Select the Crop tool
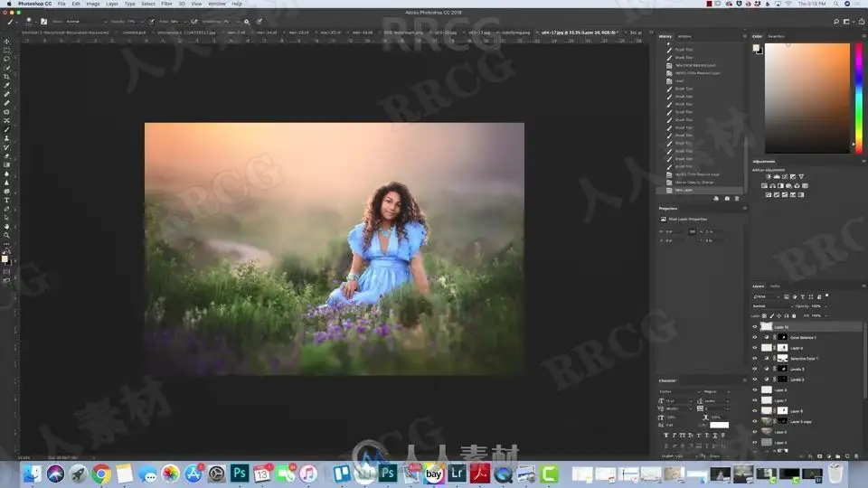Screen dimensions: 868x488 tap(6, 77)
